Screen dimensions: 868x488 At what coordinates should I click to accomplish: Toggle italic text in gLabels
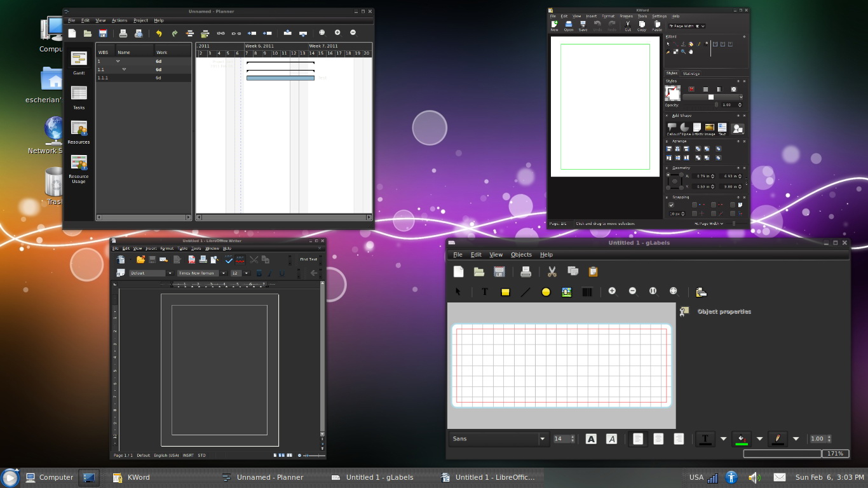tap(611, 438)
